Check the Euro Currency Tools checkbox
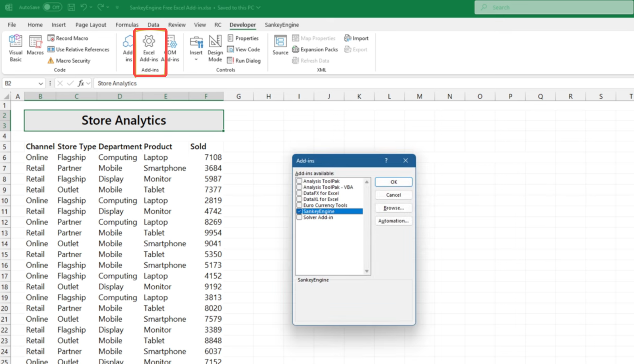The height and width of the screenshot is (364, 634). point(299,205)
